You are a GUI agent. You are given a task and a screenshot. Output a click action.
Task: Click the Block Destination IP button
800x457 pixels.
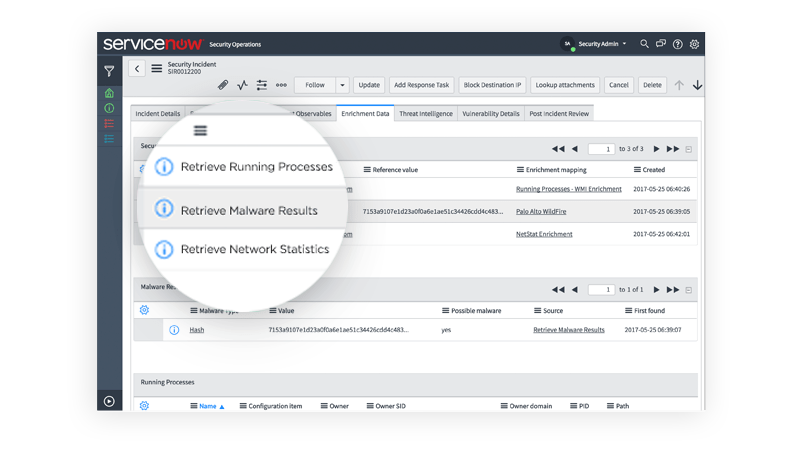click(492, 85)
